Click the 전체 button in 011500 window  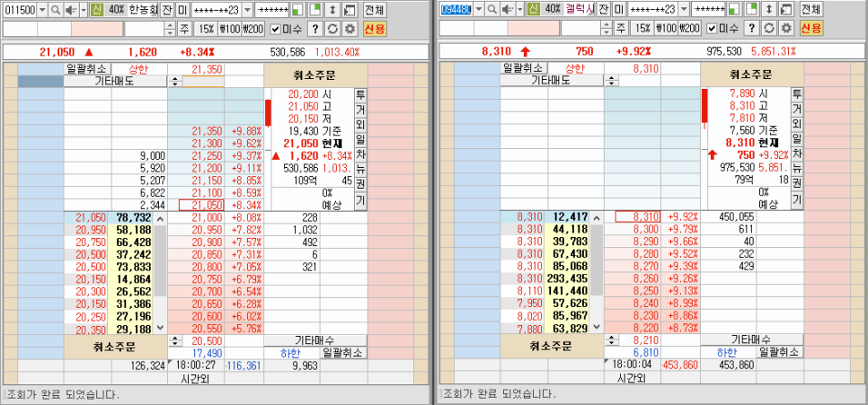coord(375,9)
